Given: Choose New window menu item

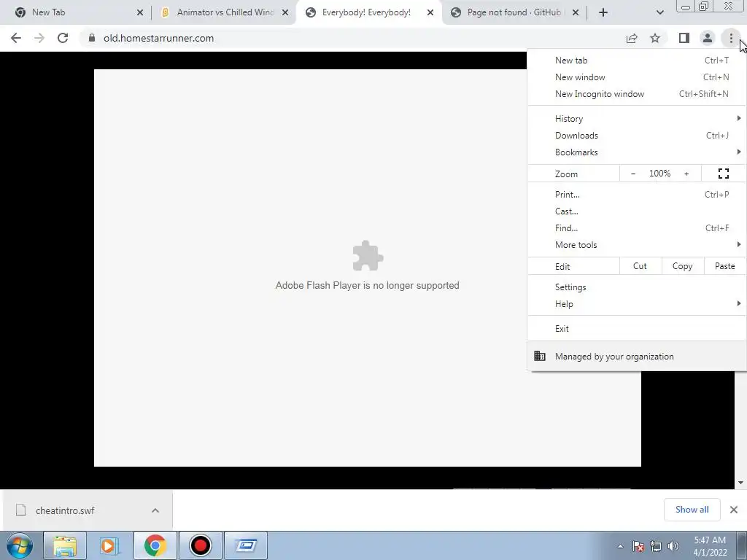Looking at the screenshot, I should point(636,77).
